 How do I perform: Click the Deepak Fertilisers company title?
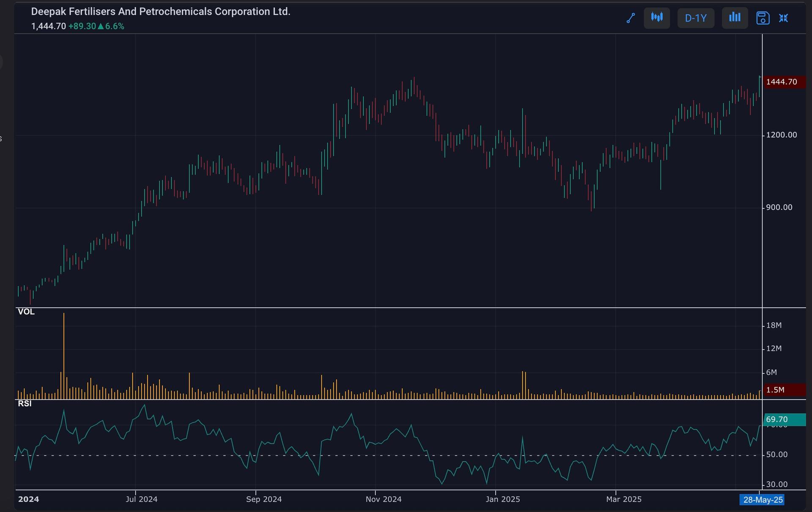[x=161, y=12]
